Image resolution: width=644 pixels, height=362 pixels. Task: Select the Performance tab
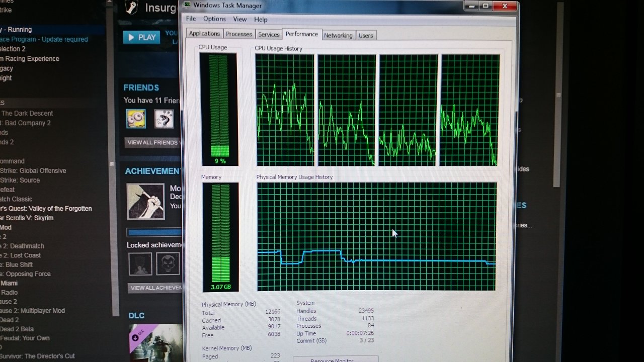tap(302, 34)
